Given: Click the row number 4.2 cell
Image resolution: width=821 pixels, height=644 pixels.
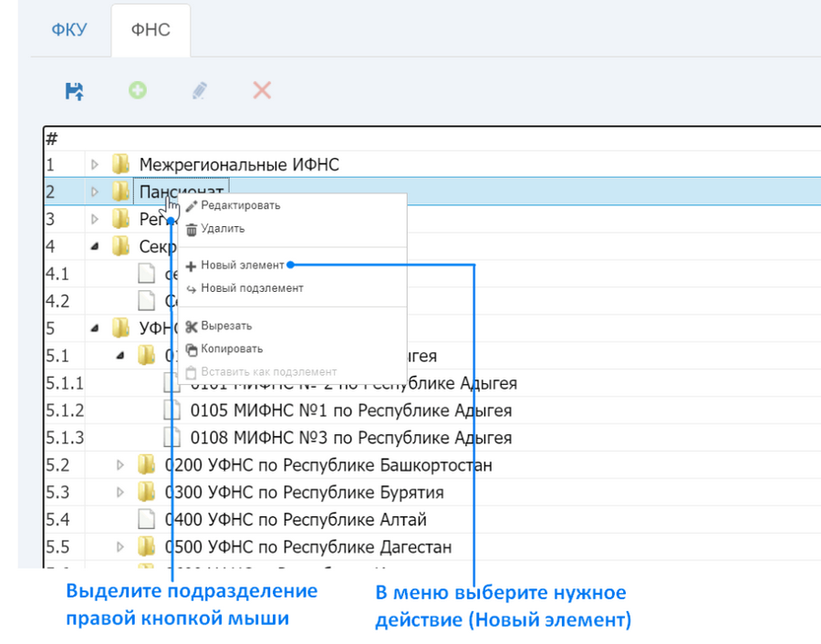Looking at the screenshot, I should (65, 301).
